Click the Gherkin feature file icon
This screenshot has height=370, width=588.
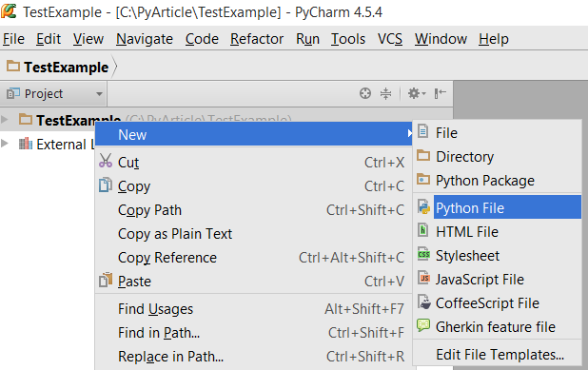tap(423, 325)
